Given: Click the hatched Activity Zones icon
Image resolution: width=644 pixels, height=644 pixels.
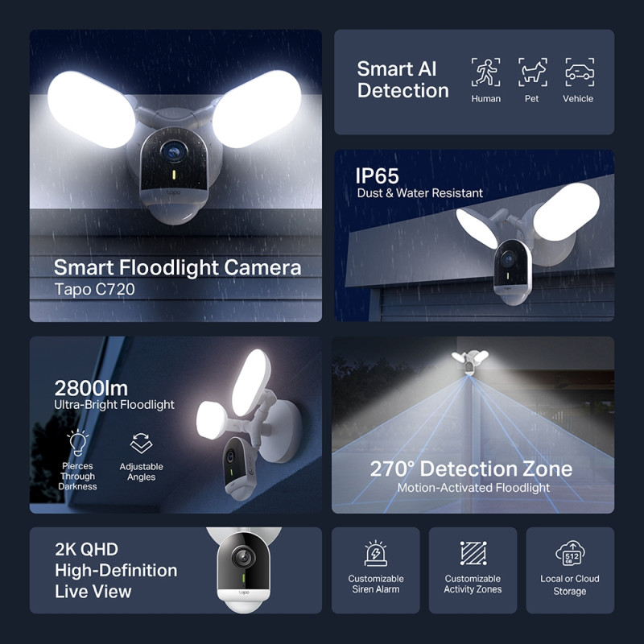Looking at the screenshot, I should pyautogui.click(x=473, y=553).
